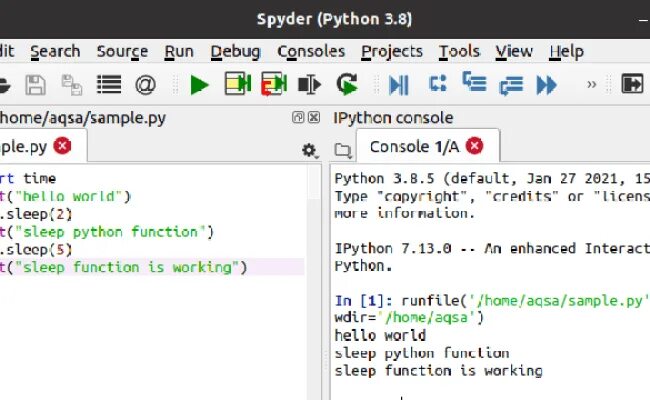Image resolution: width=650 pixels, height=400 pixels.
Task: Open the Help menu
Action: pyautogui.click(x=566, y=51)
